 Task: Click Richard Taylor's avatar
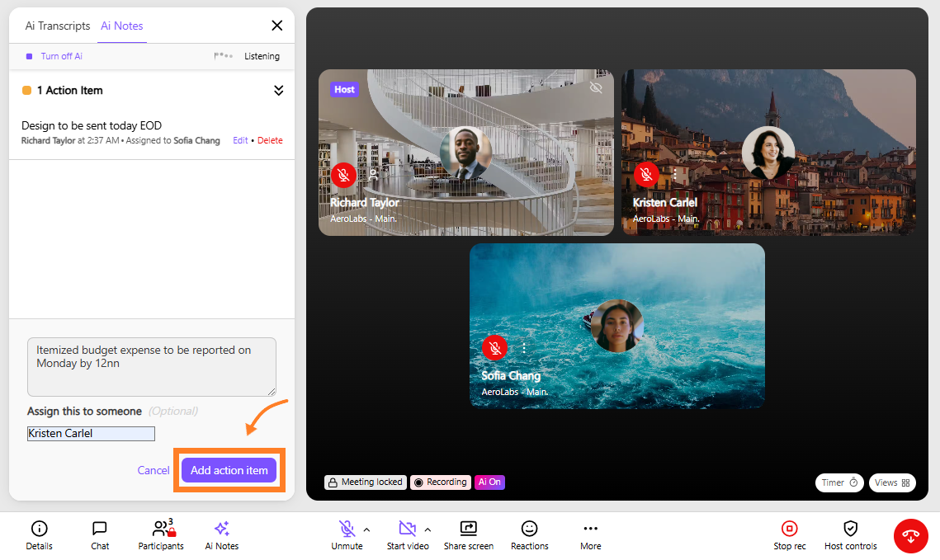coord(465,153)
